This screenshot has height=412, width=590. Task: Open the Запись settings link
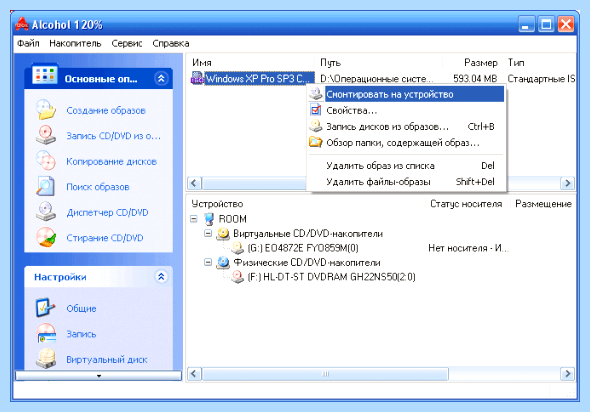click(x=81, y=334)
